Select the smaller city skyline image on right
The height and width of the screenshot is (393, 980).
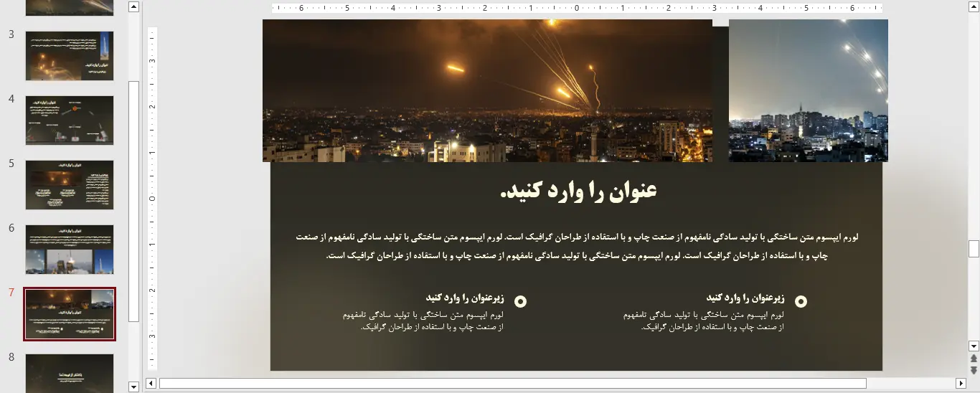click(x=808, y=90)
